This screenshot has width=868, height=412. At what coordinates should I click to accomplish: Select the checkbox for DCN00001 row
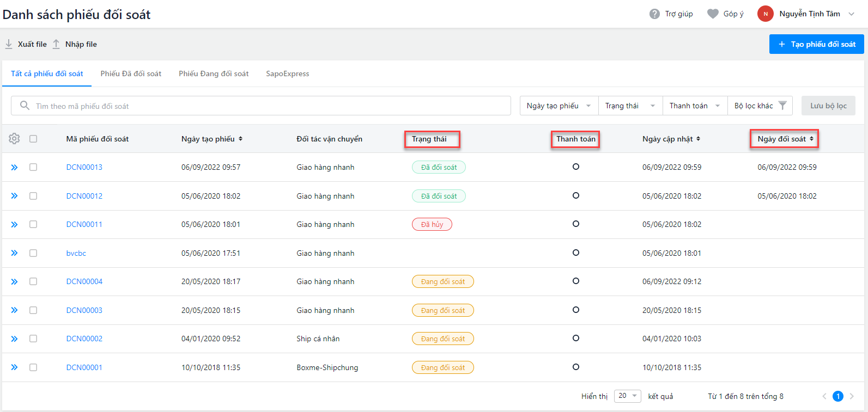(x=33, y=367)
